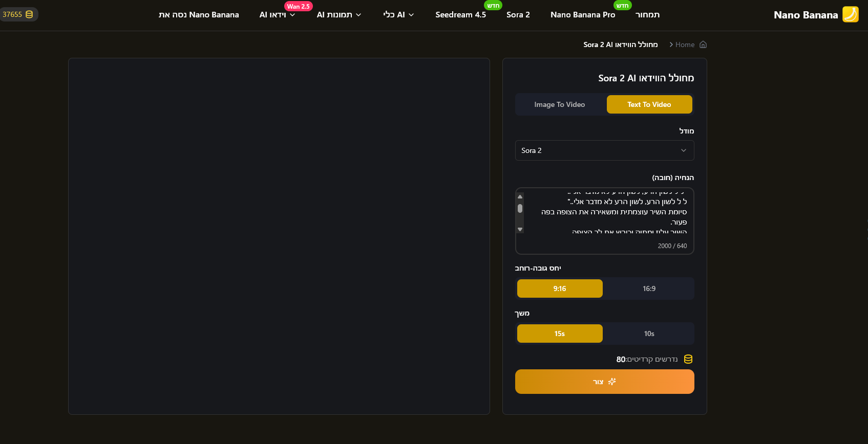This screenshot has width=868, height=444.
Task: Expand the AI וידאו menu
Action: point(278,15)
